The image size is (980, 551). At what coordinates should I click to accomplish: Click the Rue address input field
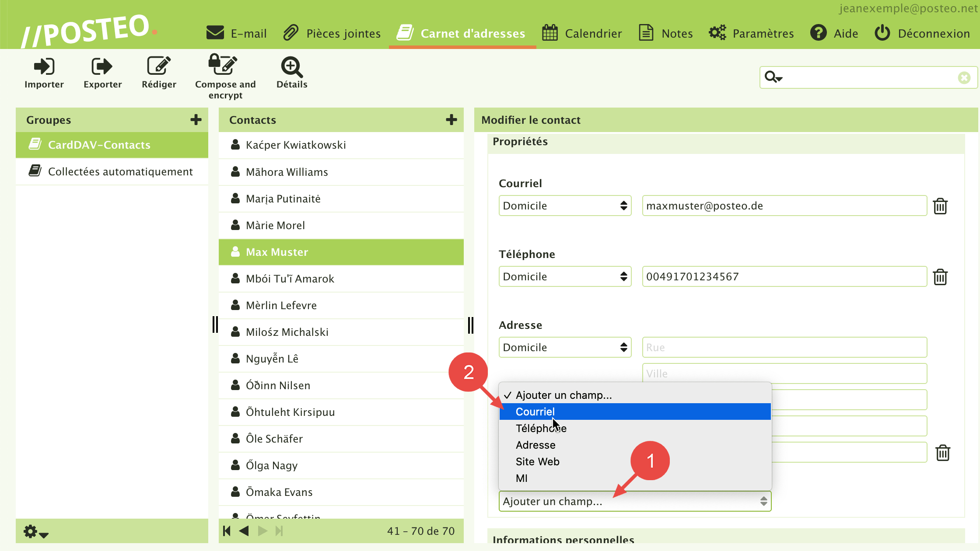(x=784, y=347)
